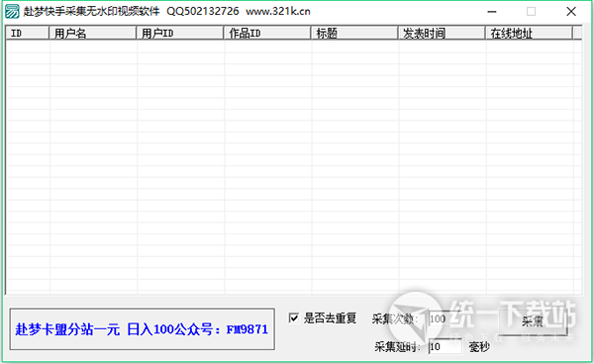Sort by the 作品ID column header
The width and height of the screenshot is (594, 364).
(267, 34)
